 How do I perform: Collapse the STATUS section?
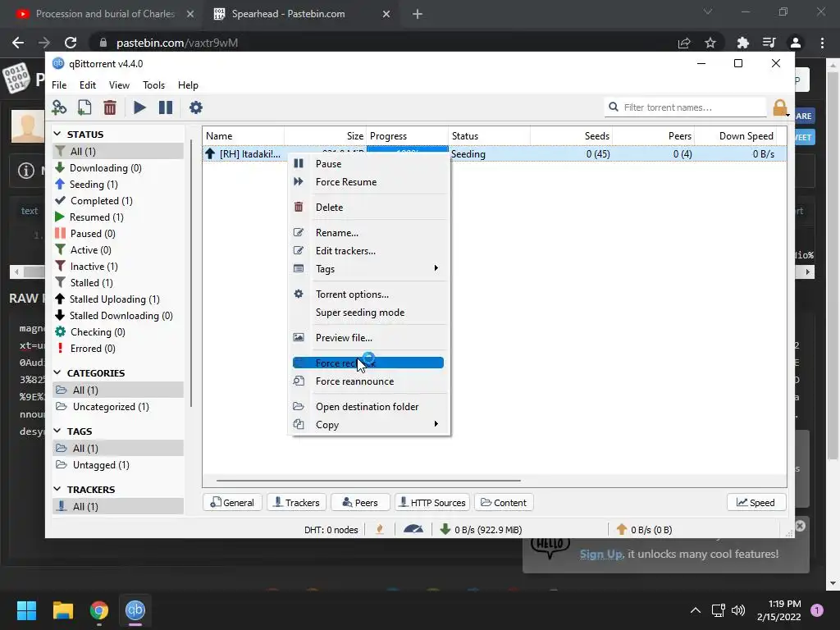pos(57,134)
